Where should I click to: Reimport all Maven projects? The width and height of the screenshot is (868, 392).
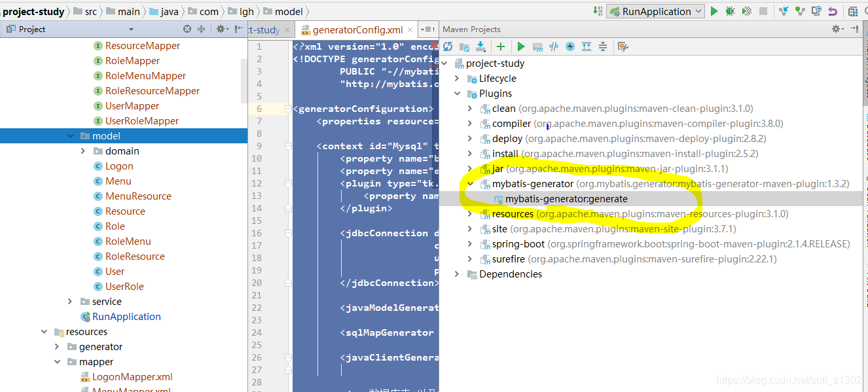click(448, 46)
